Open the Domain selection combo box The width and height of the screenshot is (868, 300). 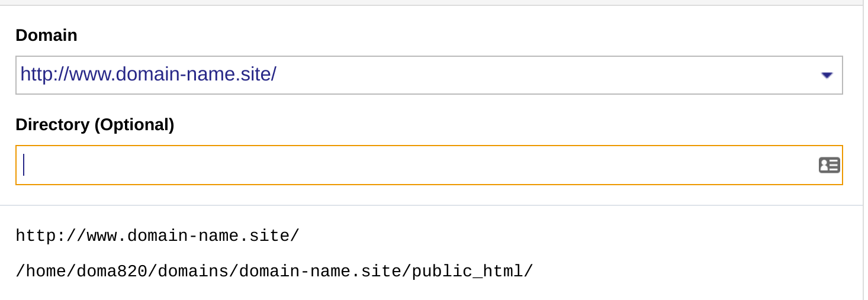tap(429, 75)
